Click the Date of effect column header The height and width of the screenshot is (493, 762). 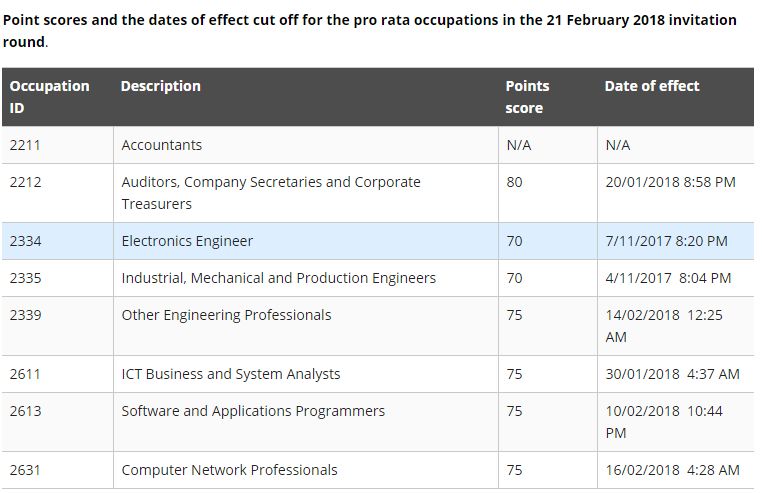tap(652, 86)
